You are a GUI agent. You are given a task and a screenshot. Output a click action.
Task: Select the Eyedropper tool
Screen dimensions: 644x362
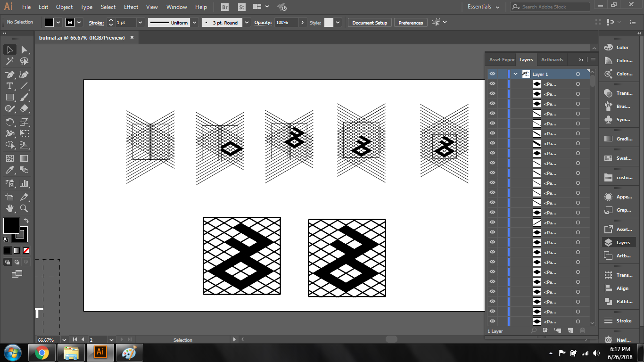click(x=9, y=170)
